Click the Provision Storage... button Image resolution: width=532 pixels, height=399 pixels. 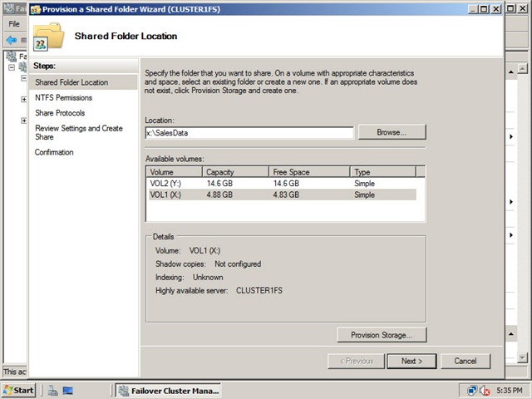point(382,335)
